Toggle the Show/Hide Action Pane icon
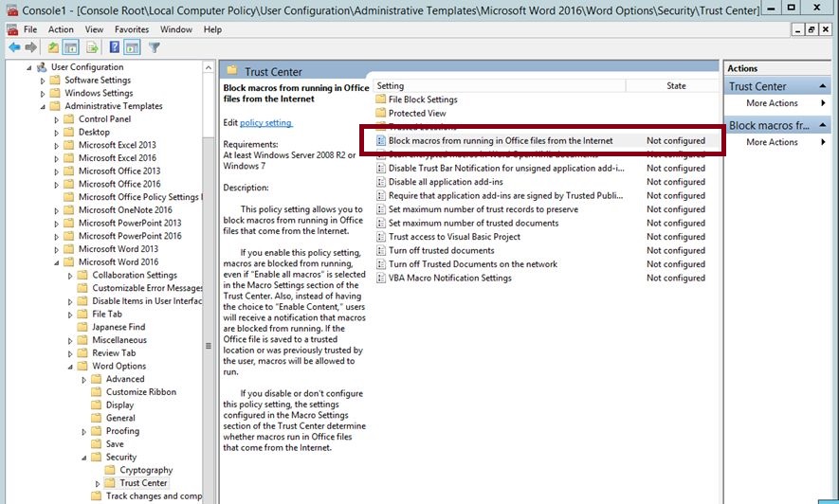 133,47
